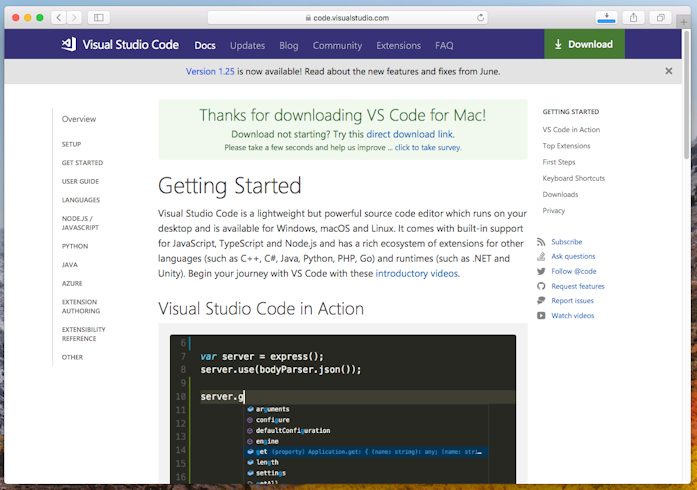
Task: Click the take survey link
Action: point(428,147)
